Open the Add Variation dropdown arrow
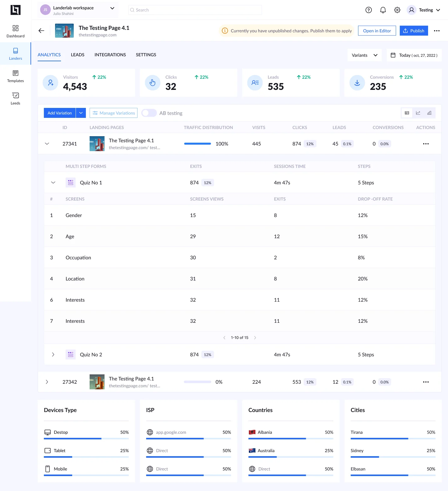The height and width of the screenshot is (491, 448). point(81,113)
